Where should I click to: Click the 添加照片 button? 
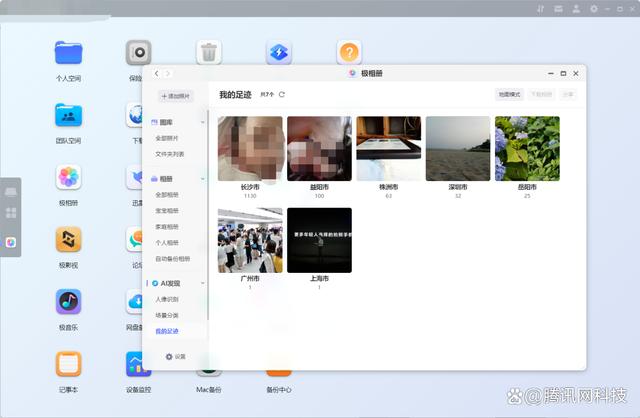pyautogui.click(x=176, y=96)
